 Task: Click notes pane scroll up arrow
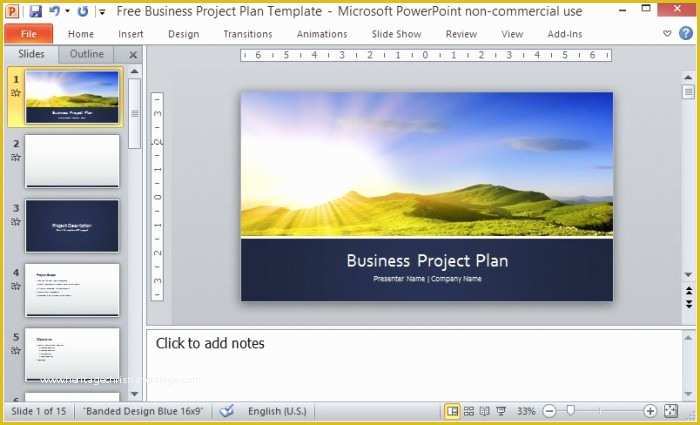[688, 338]
